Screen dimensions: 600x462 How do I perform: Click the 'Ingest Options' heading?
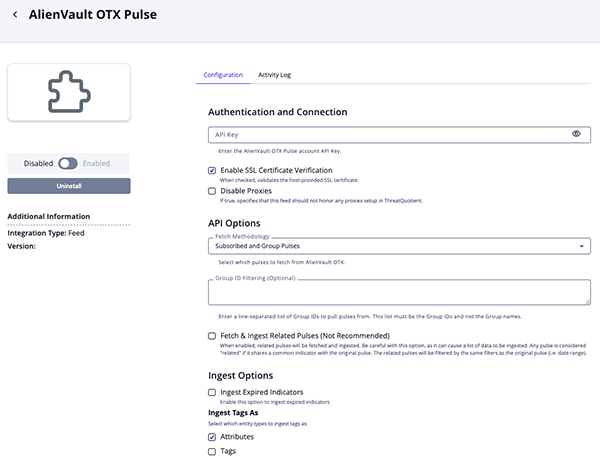241,375
